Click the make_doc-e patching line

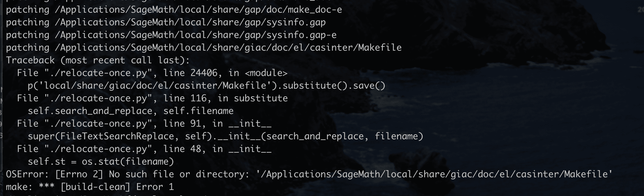click(174, 10)
